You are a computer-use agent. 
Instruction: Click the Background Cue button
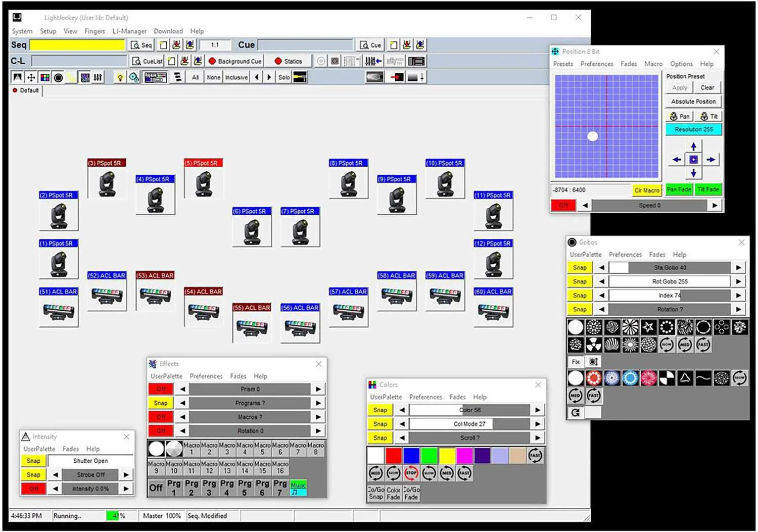[235, 61]
